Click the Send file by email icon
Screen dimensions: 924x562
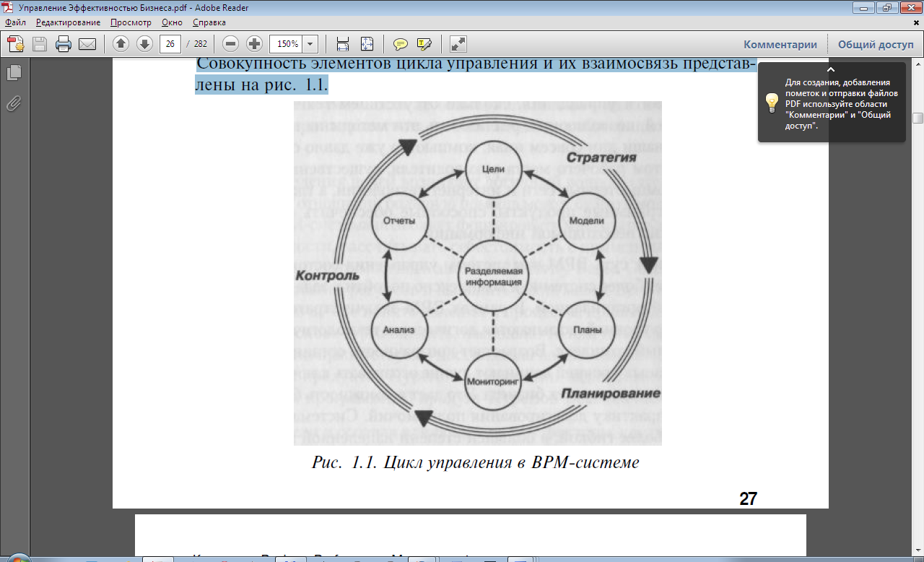[87, 44]
